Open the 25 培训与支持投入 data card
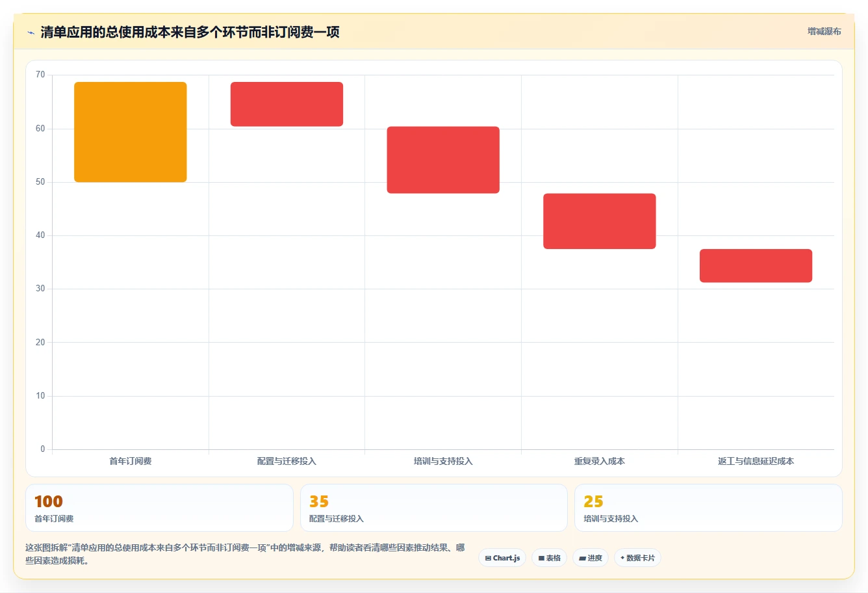Viewport: 868px width, 593px height. click(x=708, y=508)
